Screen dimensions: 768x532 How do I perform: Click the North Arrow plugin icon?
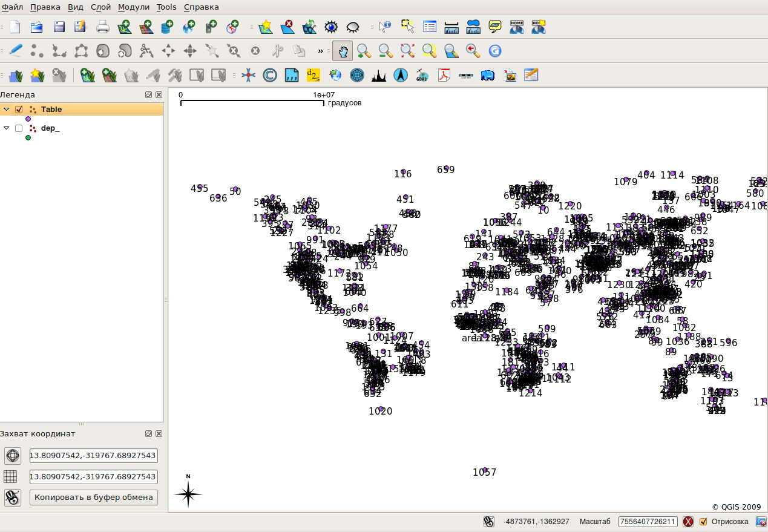point(399,75)
